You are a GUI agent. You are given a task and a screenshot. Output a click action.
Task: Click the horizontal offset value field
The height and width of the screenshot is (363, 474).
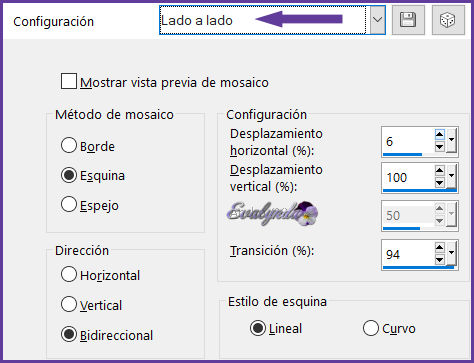408,141
